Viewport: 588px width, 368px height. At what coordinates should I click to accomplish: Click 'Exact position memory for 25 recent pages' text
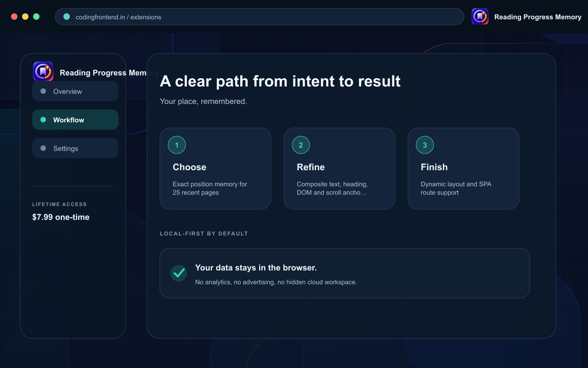click(x=210, y=188)
